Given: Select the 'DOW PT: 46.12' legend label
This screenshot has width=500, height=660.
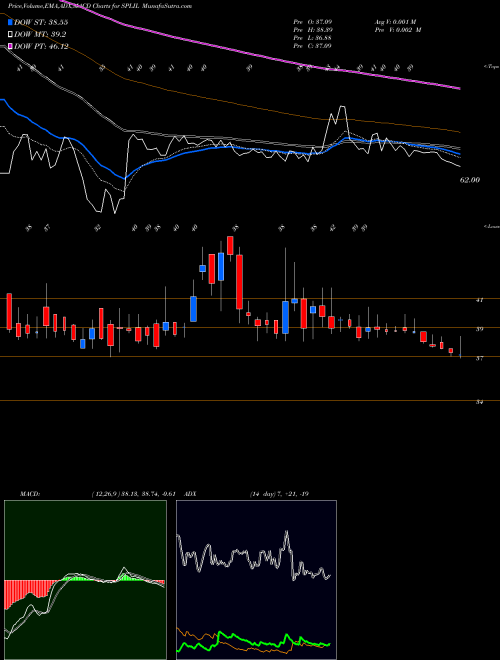Looking at the screenshot, I should [41, 46].
